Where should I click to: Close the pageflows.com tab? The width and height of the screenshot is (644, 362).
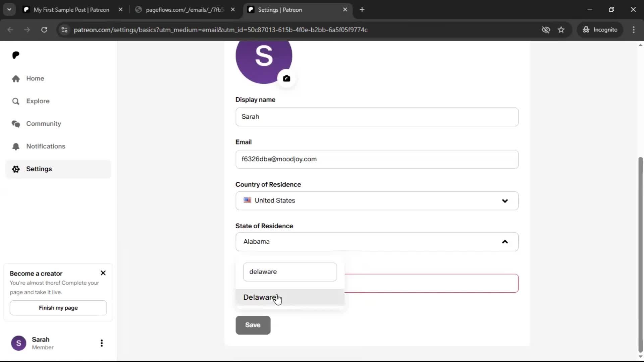pos(233,10)
